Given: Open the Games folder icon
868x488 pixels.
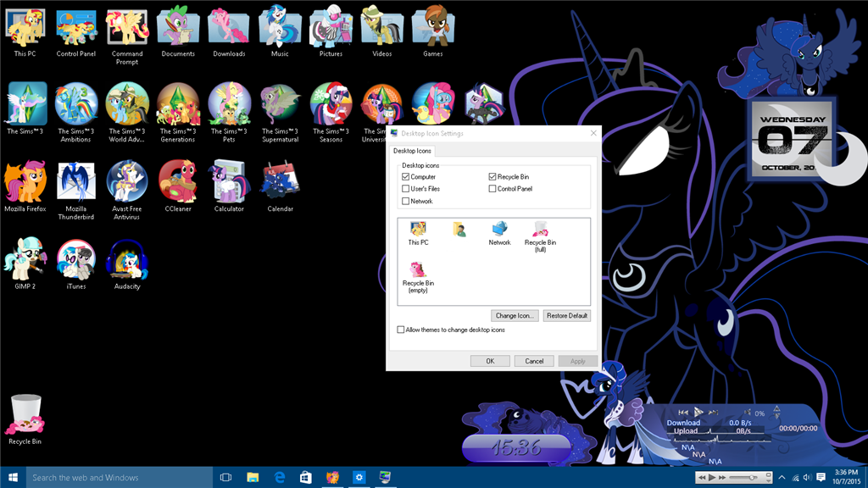Looking at the screenshot, I should (x=432, y=32).
